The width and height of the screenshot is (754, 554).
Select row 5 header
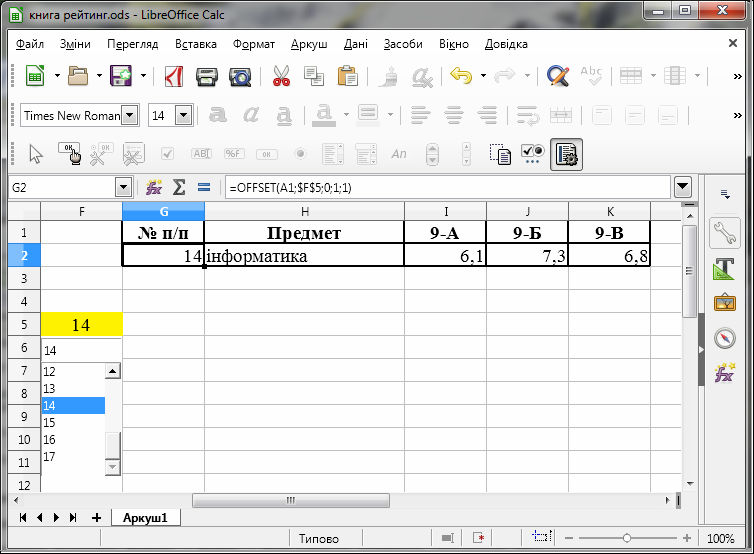click(x=24, y=325)
